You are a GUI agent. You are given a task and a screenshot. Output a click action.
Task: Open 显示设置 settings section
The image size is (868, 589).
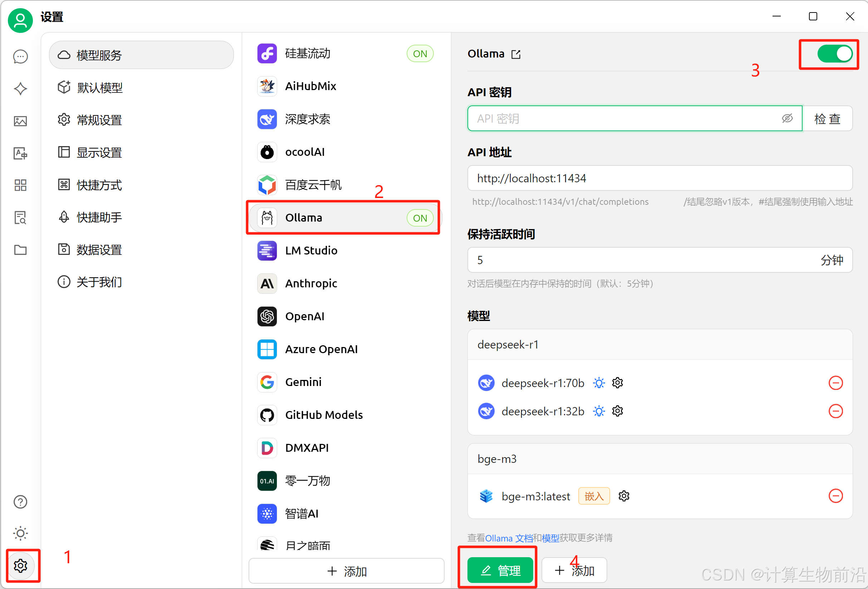99,152
